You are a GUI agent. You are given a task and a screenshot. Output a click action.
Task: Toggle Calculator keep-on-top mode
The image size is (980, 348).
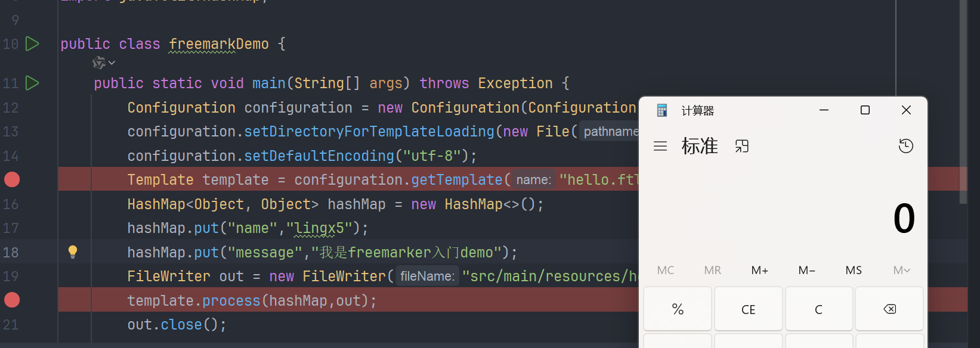(742, 146)
